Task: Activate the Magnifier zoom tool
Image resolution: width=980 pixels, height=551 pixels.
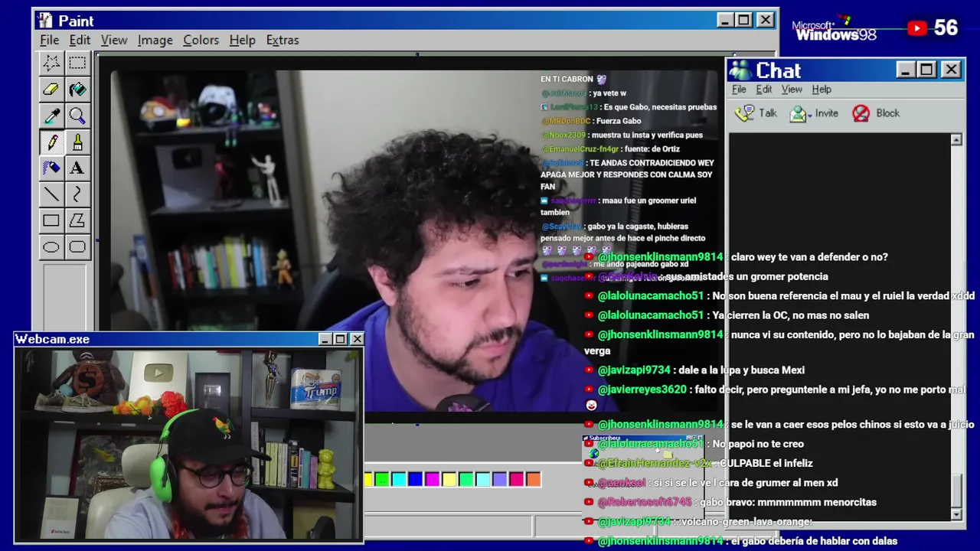Action: tap(77, 116)
